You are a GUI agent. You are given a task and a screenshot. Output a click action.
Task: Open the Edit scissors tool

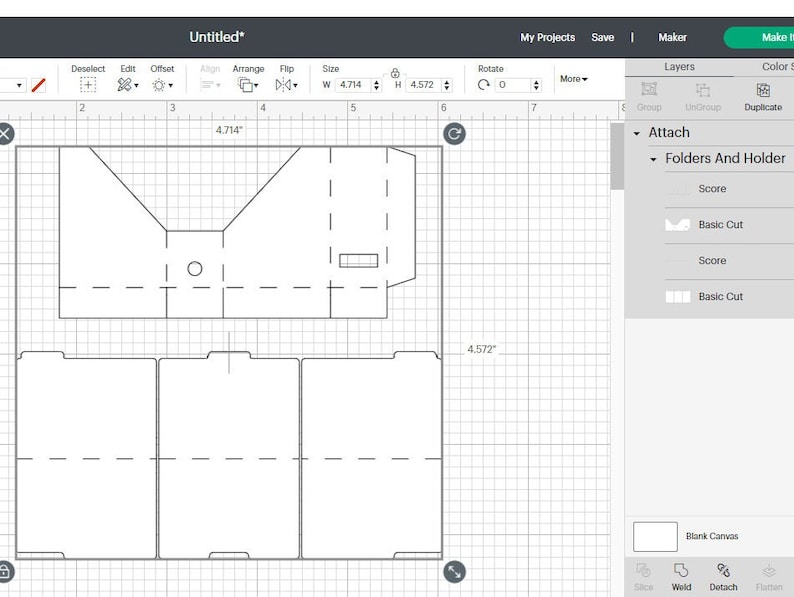point(124,85)
